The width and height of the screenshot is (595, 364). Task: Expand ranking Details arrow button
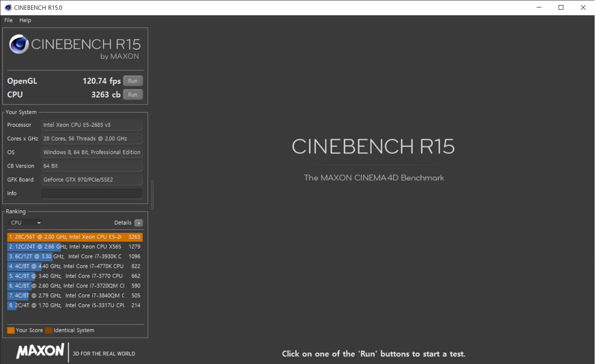click(138, 223)
